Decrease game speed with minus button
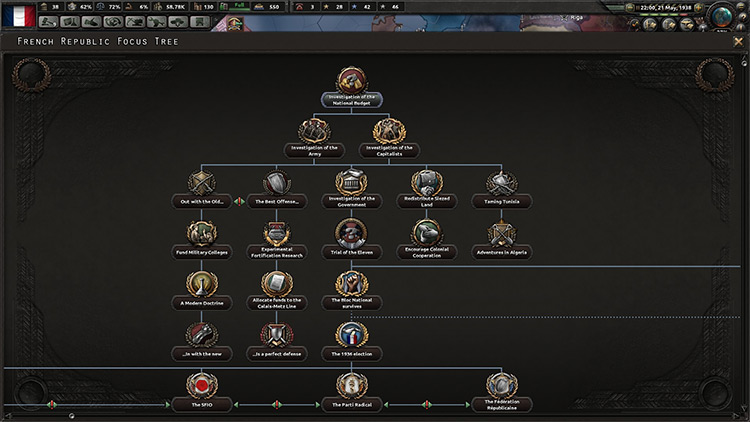This screenshot has width=750, height=422. (630, 7)
